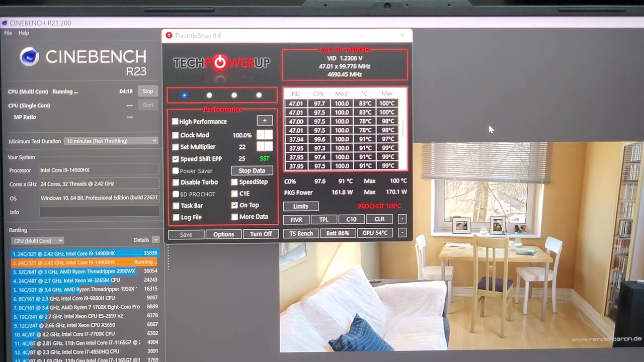Image resolution: width=644 pixels, height=362 pixels.
Task: Open the Limits window
Action: pos(300,206)
